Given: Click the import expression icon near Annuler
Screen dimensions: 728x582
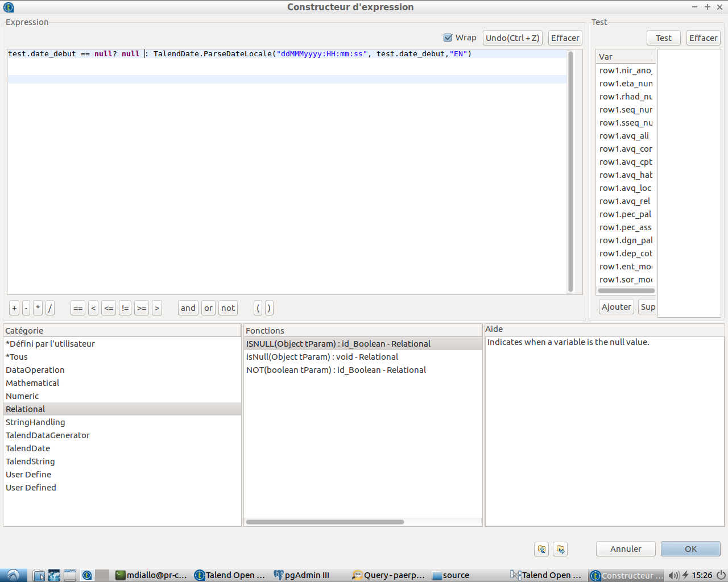Looking at the screenshot, I should tap(541, 549).
